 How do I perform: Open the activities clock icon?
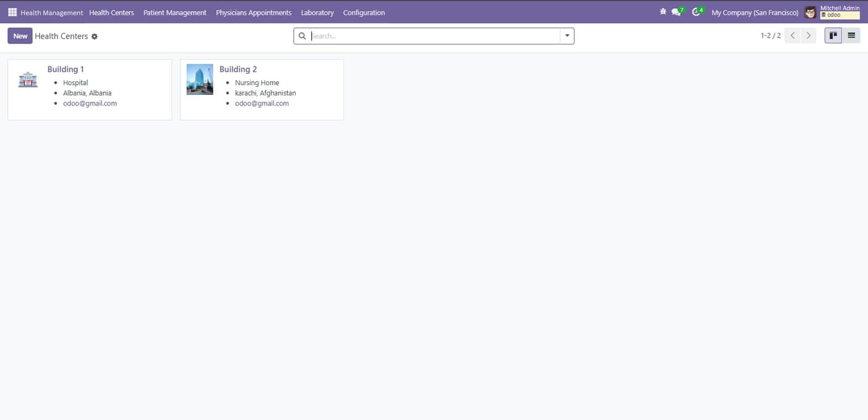(x=697, y=12)
